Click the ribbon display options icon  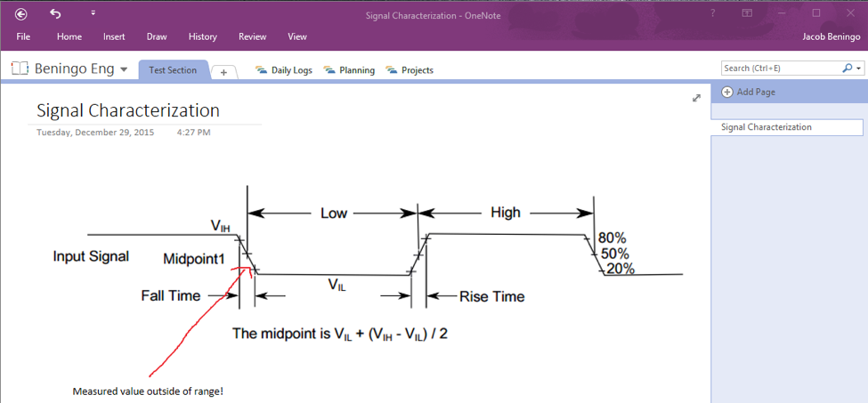[747, 13]
